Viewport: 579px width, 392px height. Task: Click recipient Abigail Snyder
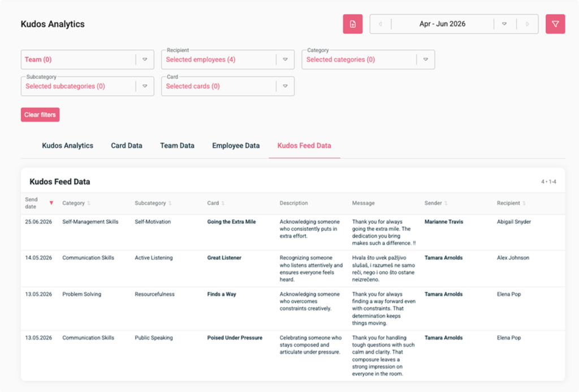point(514,222)
